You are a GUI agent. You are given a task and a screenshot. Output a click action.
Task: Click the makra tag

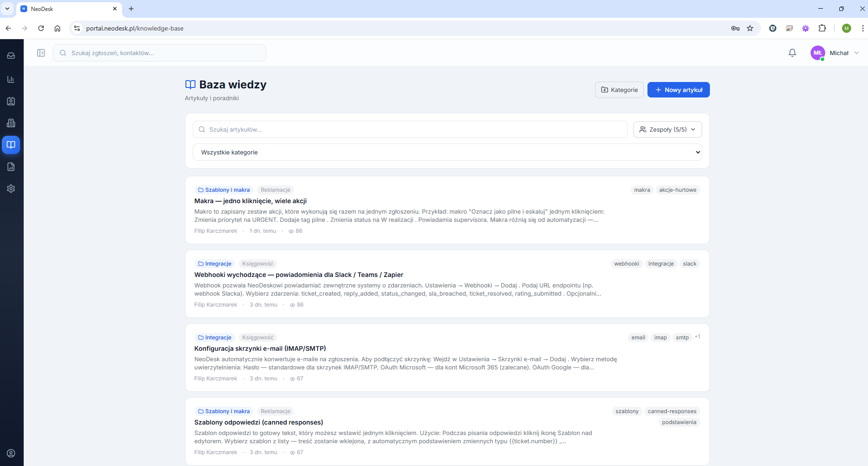[642, 190]
